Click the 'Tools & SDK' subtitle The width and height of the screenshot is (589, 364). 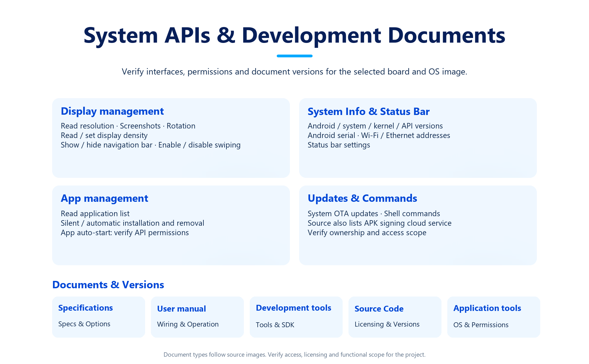[275, 325]
